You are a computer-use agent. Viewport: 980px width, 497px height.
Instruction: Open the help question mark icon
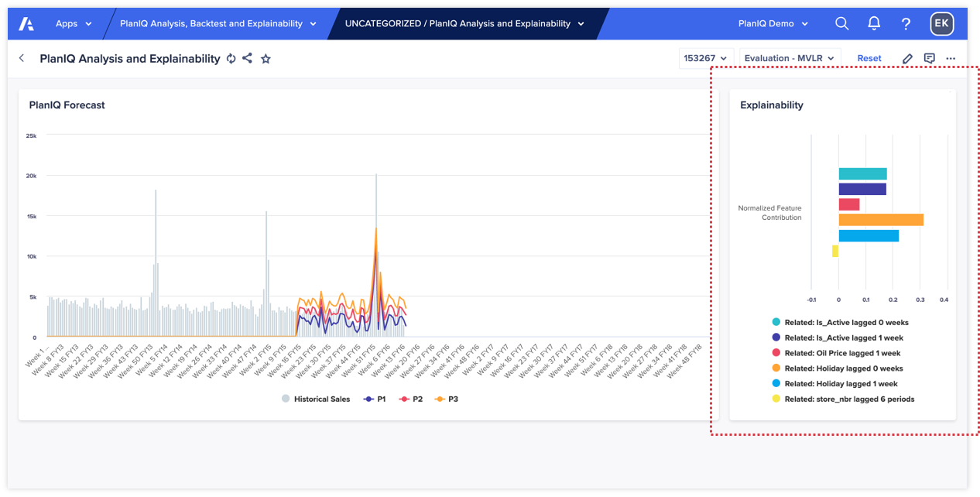(906, 24)
